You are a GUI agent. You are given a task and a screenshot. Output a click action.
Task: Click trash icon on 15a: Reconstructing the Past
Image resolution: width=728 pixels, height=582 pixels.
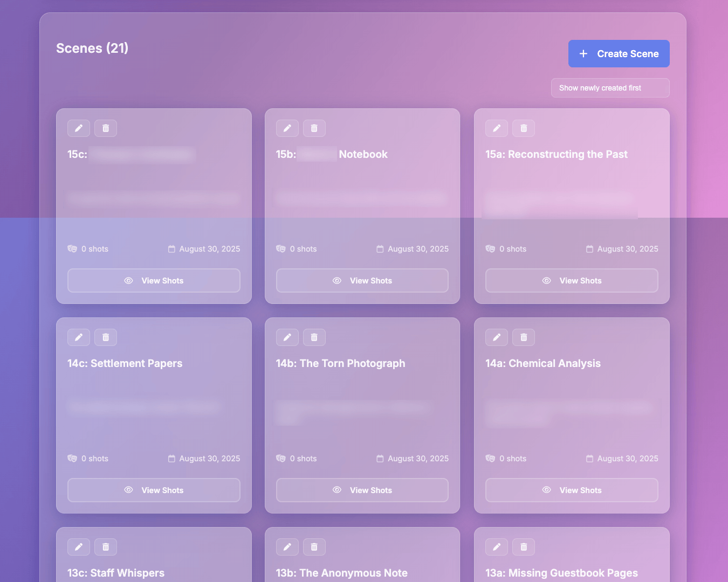pyautogui.click(x=524, y=128)
